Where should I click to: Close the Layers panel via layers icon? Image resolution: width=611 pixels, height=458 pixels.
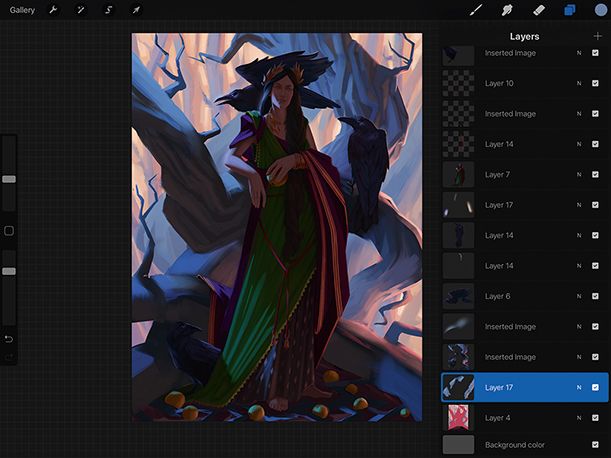click(569, 10)
